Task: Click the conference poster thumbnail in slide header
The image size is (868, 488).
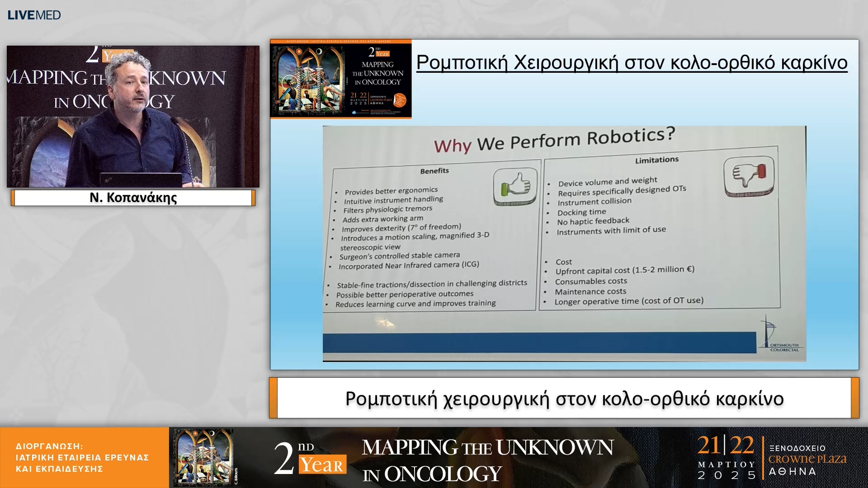Action: (x=340, y=79)
